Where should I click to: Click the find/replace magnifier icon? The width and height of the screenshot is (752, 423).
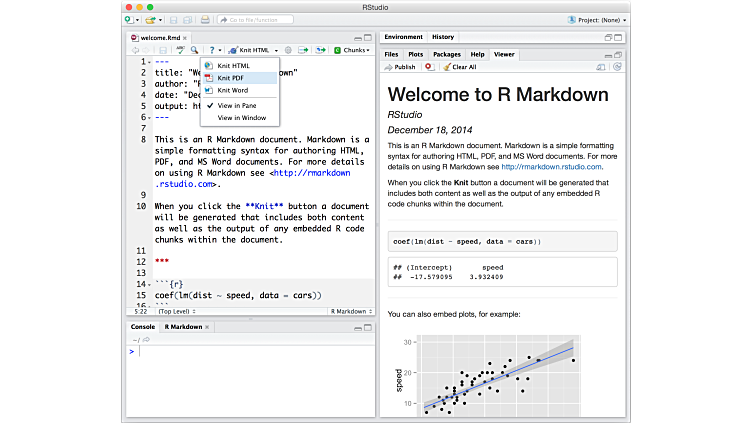coord(193,50)
